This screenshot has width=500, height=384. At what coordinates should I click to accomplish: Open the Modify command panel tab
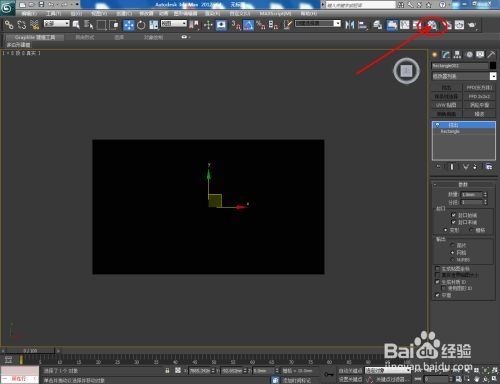tap(446, 55)
